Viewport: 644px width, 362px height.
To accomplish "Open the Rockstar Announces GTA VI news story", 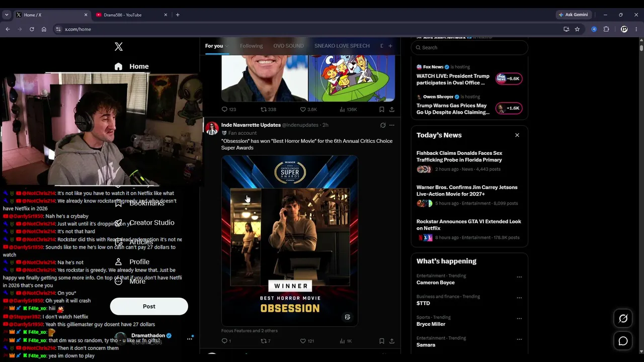I will (469, 225).
